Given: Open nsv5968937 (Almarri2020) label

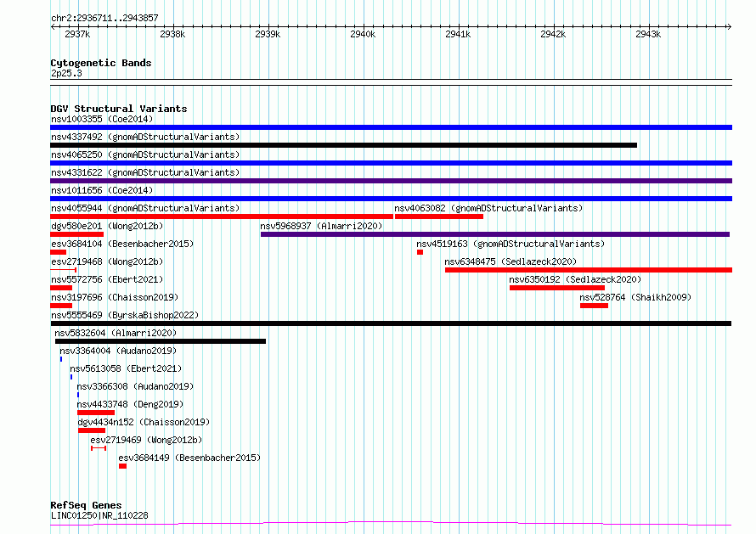Looking at the screenshot, I should tap(321, 226).
